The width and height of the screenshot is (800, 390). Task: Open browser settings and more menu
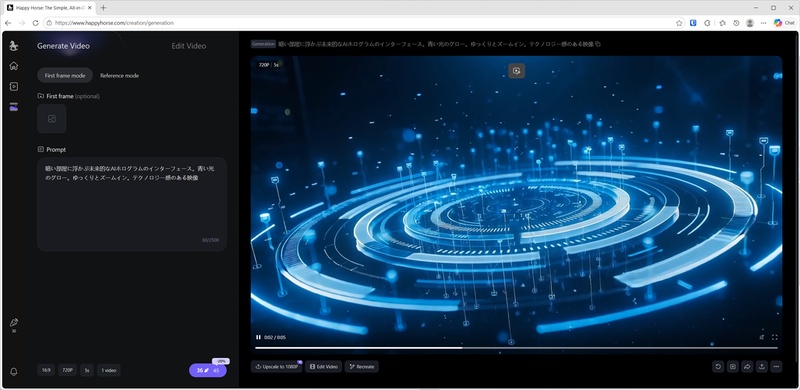763,23
